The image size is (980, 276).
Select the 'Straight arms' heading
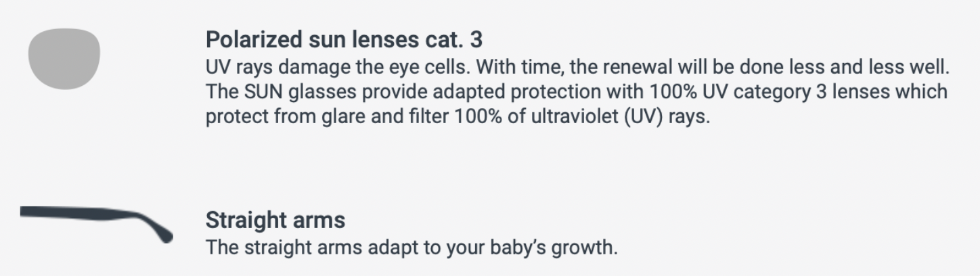coord(275,221)
